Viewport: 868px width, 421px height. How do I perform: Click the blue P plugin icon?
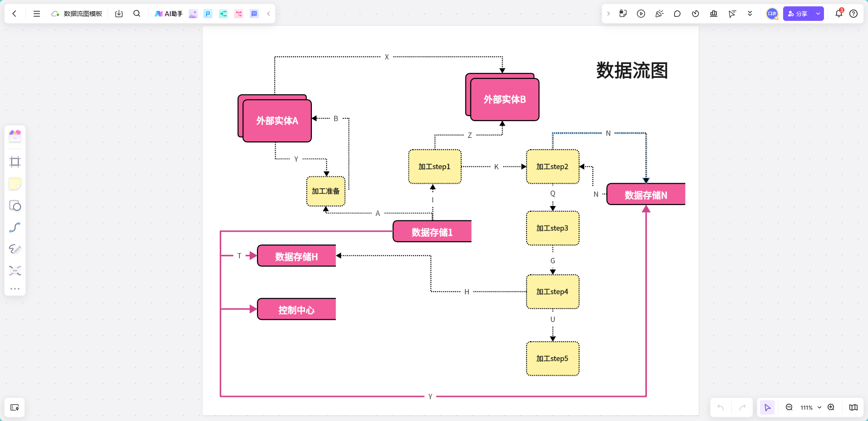coord(208,14)
